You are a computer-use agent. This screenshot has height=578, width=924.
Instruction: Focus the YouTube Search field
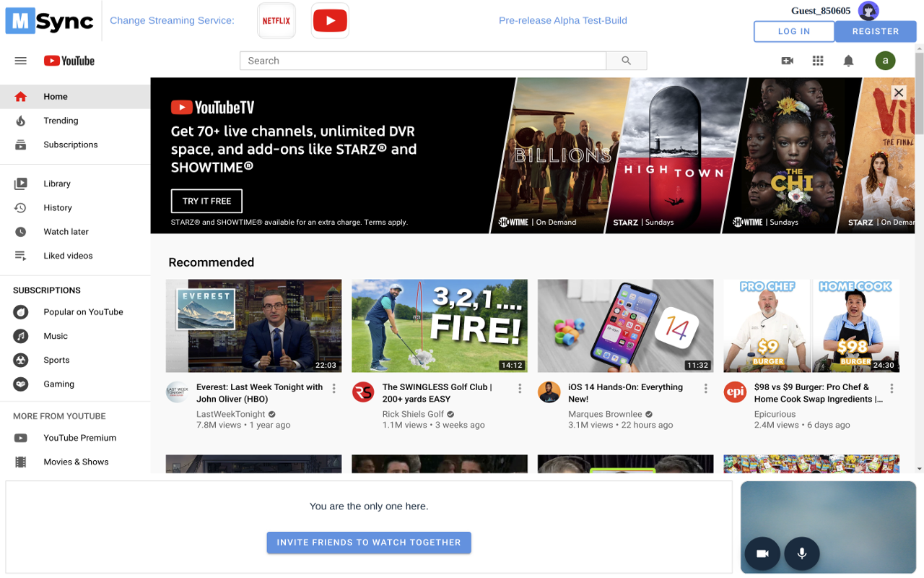(x=423, y=61)
